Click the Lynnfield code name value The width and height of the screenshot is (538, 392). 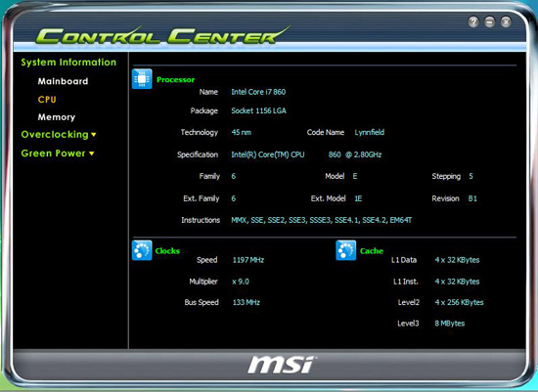[370, 132]
